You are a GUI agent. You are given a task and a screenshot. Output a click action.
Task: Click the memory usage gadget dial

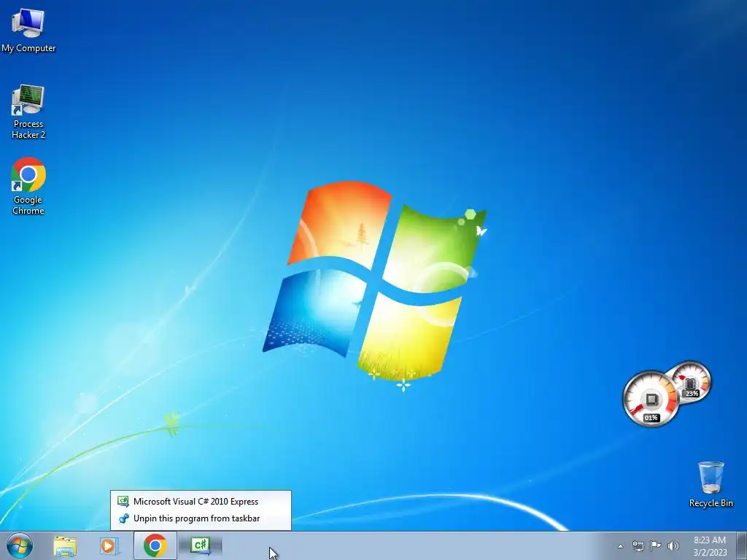click(x=691, y=382)
